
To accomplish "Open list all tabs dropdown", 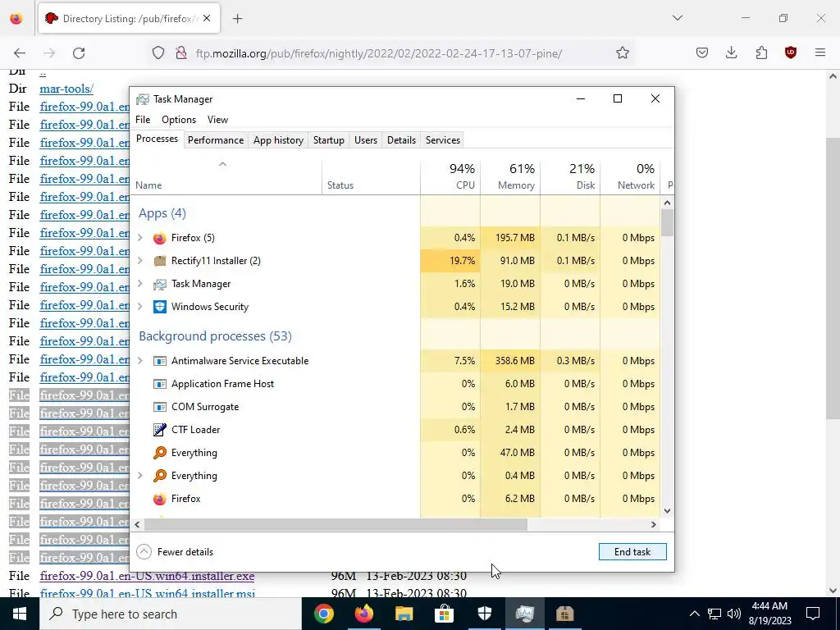I will click(x=678, y=18).
